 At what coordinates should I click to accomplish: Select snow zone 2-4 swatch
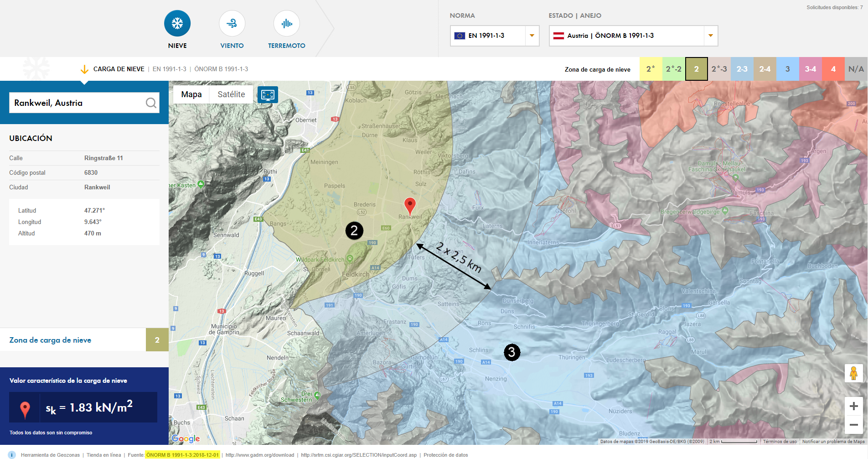point(765,69)
